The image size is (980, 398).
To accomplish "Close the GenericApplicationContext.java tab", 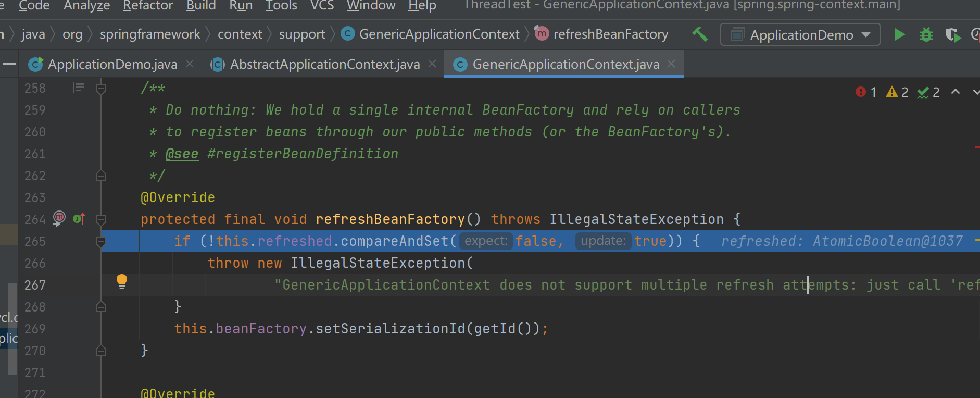I will pos(672,64).
